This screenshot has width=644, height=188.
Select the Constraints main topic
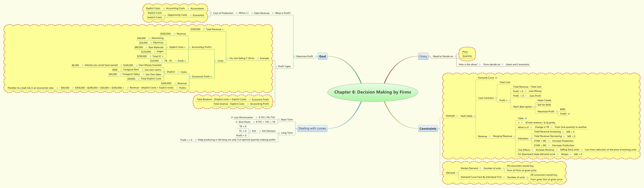pyautogui.click(x=428, y=129)
